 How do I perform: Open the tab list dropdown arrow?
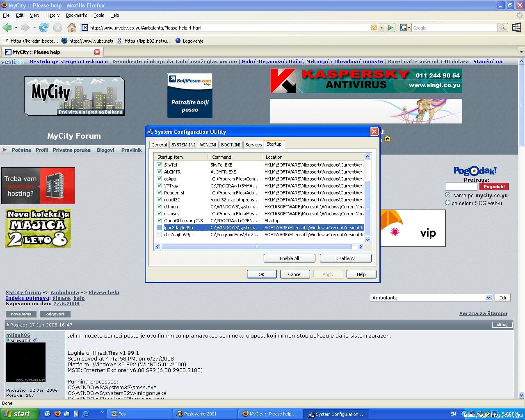point(521,52)
